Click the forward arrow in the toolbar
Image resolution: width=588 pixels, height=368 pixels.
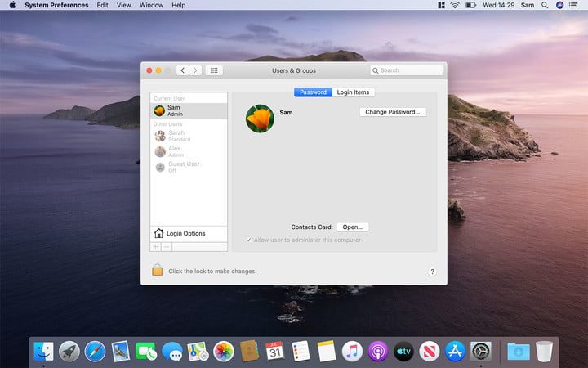[x=195, y=70]
